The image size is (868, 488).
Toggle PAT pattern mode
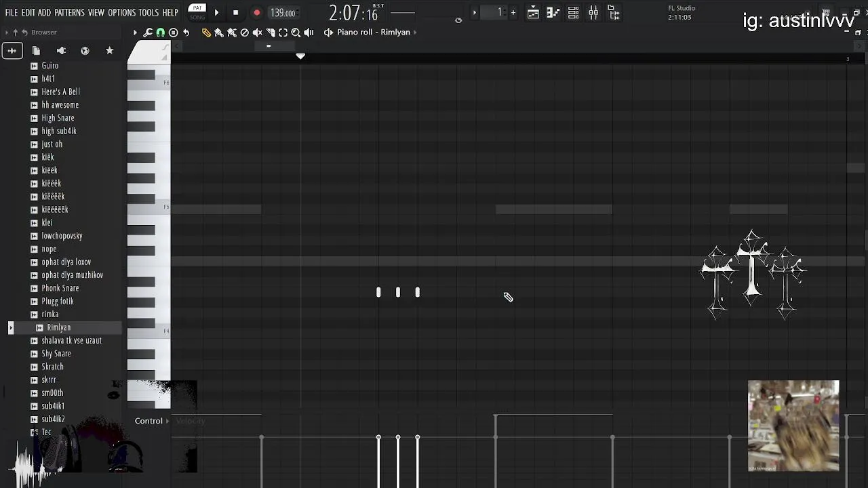click(197, 8)
